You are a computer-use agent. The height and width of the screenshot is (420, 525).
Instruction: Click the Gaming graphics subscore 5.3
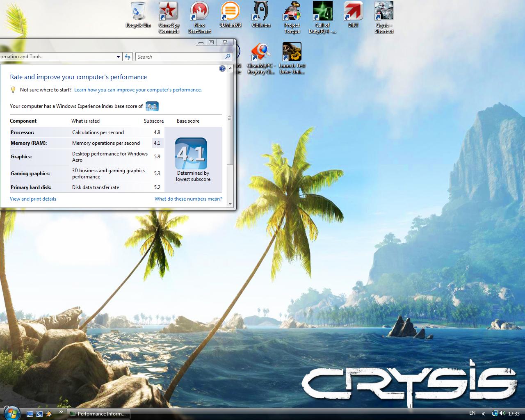pyautogui.click(x=157, y=173)
